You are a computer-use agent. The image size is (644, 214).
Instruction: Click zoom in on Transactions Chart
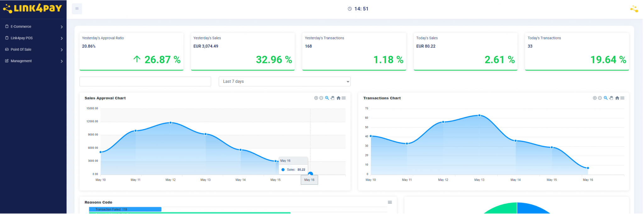pos(595,98)
